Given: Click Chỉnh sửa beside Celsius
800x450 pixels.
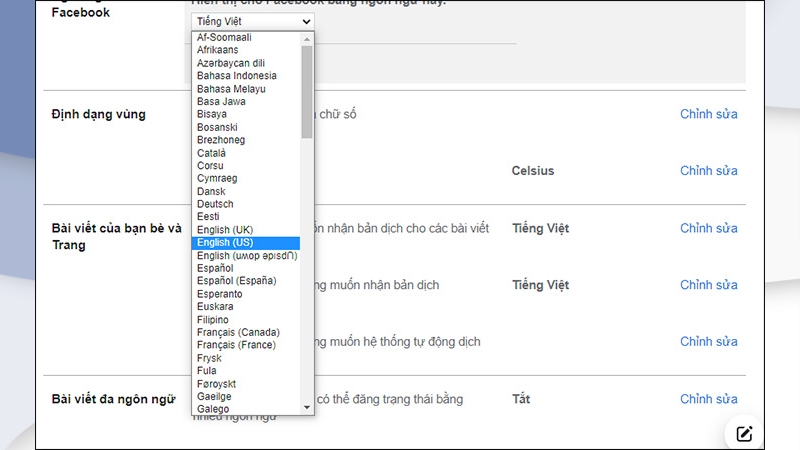Looking at the screenshot, I should coord(709,170).
